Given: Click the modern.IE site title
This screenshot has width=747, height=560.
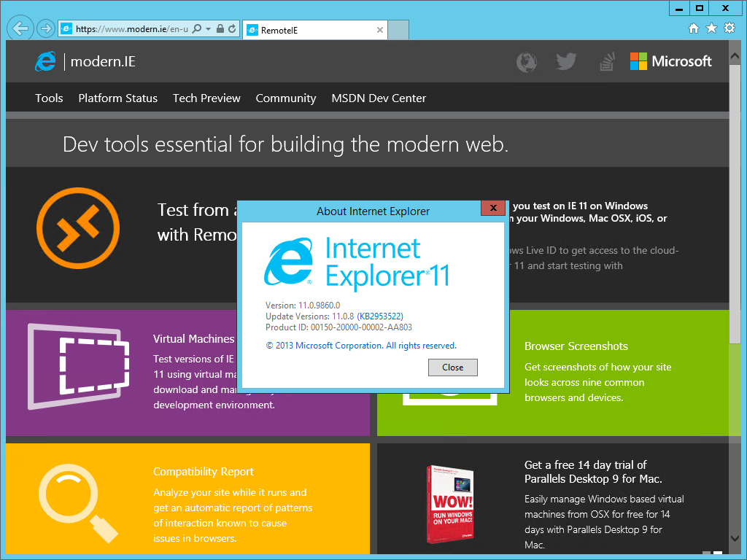Looking at the screenshot, I should [x=103, y=61].
